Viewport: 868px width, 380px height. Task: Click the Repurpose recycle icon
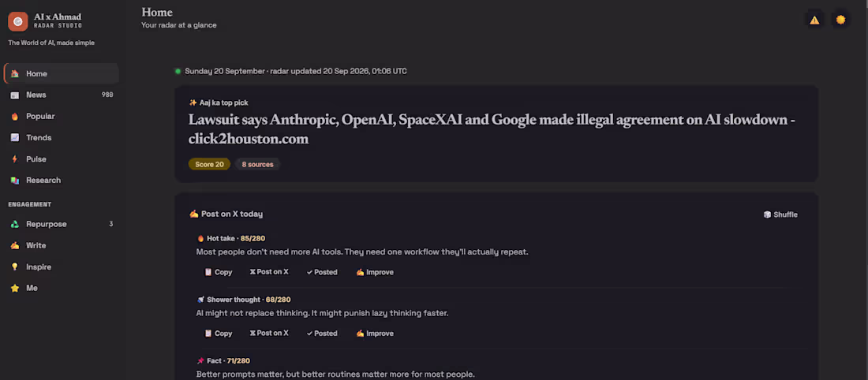(15, 224)
